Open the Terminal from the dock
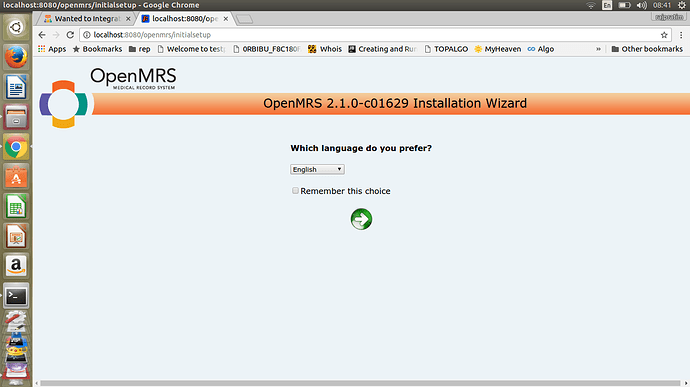 [16, 296]
